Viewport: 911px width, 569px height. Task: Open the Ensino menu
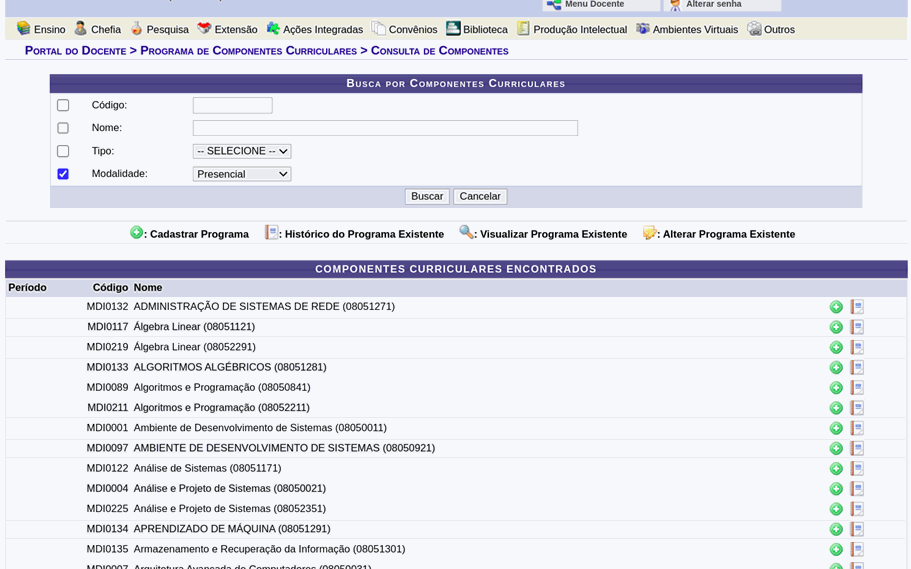[x=41, y=29]
